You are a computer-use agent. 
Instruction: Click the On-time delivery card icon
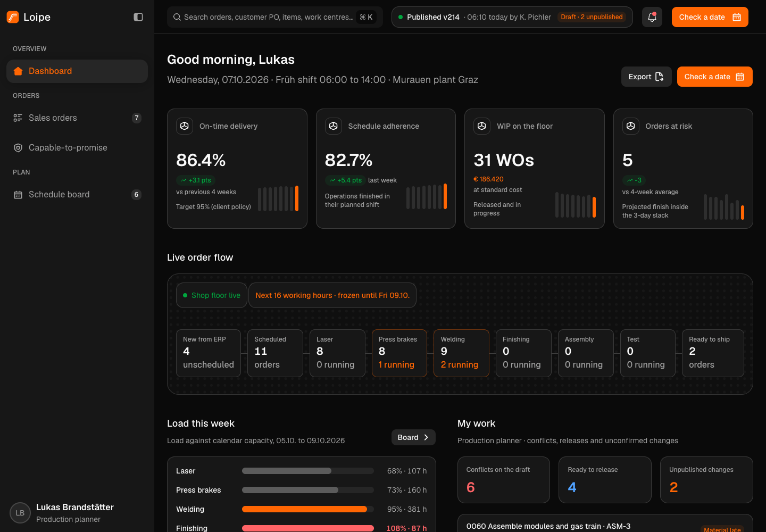coord(185,126)
